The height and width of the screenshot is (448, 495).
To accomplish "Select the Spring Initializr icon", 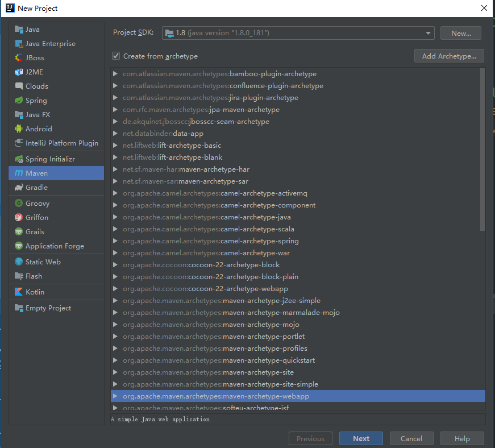I will point(19,159).
